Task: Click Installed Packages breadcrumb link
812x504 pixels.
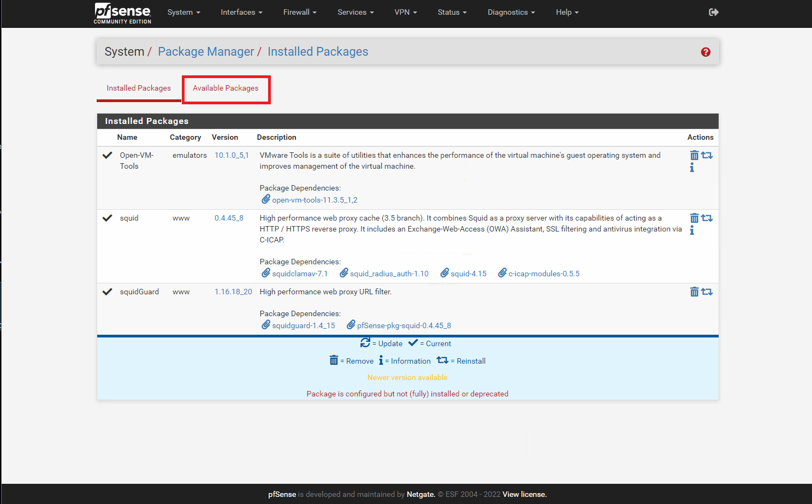Action: [318, 52]
